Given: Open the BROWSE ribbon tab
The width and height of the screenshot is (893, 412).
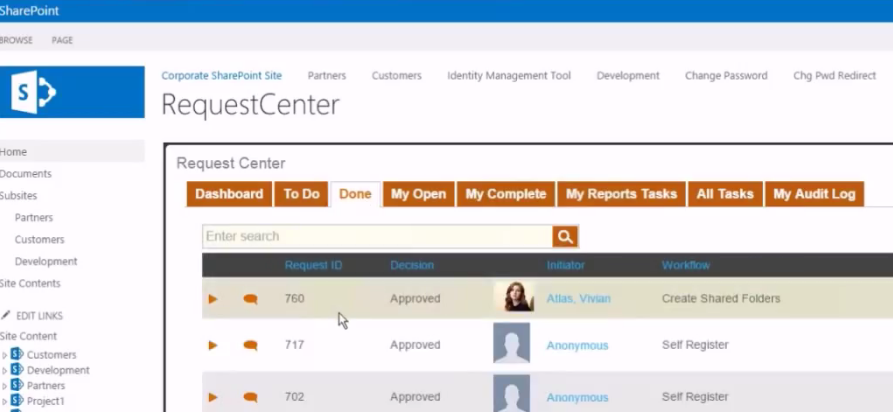Looking at the screenshot, I should (x=16, y=40).
